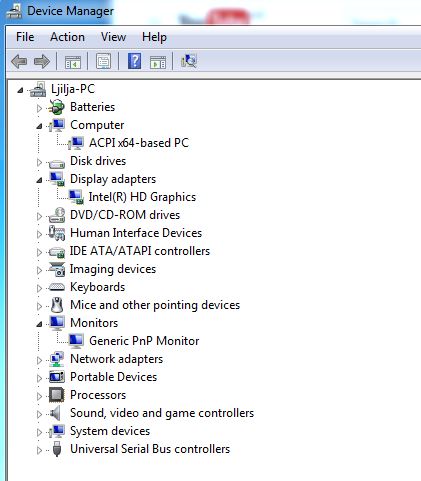Select the Network adapters label
The image size is (421, 481).
pos(117,359)
